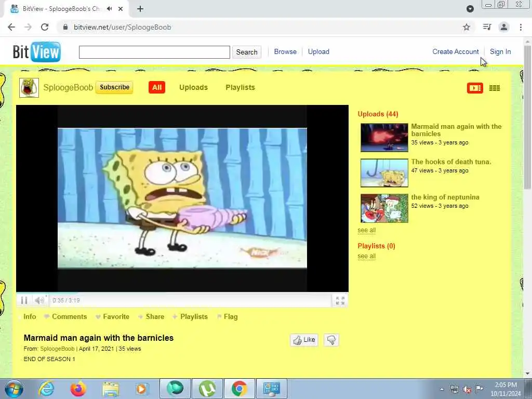This screenshot has height=399, width=532.
Task: Open the media player taskbar icon
Action: (x=142, y=389)
